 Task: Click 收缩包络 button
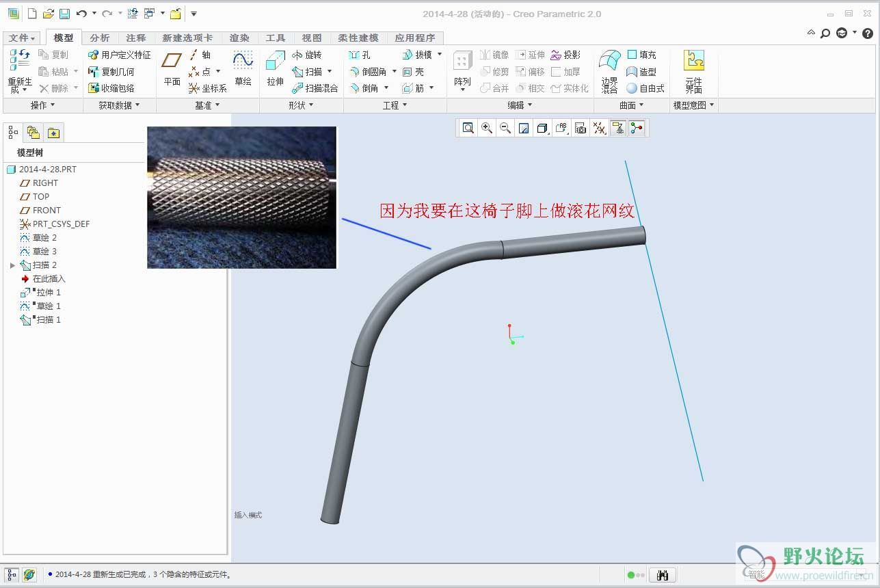tap(111, 88)
